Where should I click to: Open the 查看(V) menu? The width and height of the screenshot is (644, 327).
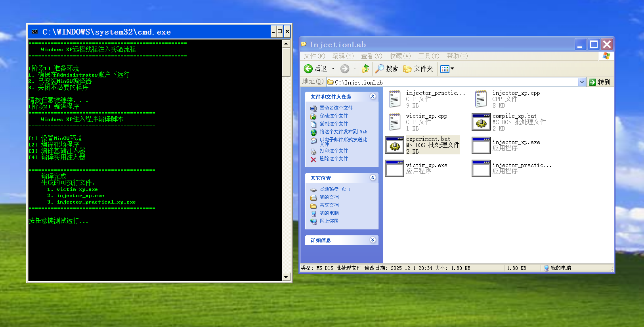[x=371, y=56]
